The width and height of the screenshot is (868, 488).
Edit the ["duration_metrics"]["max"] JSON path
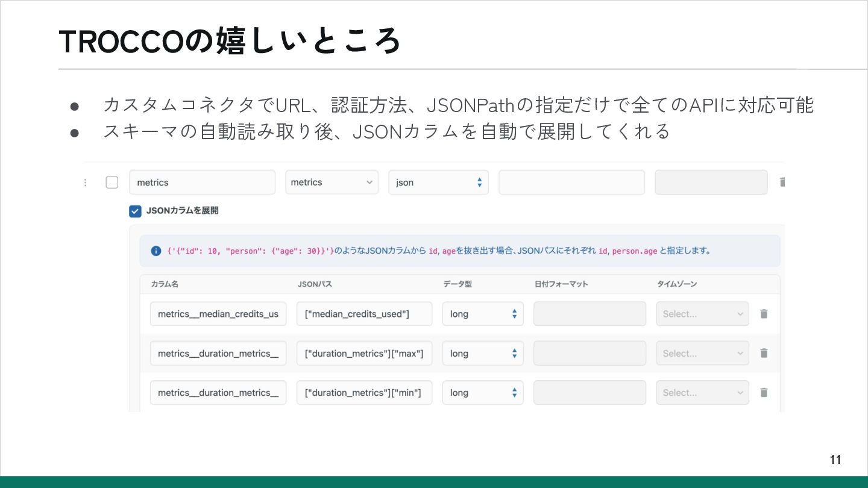(364, 353)
